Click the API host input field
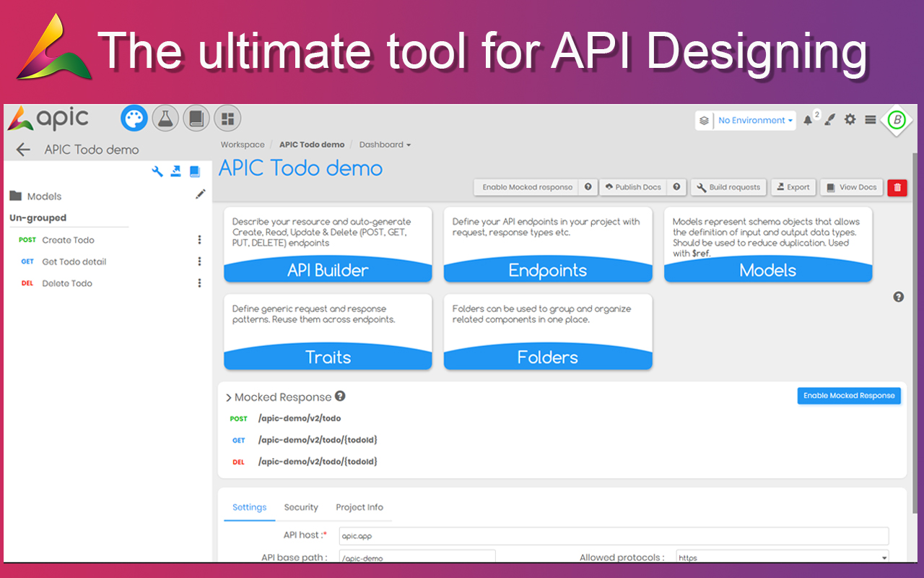Image resolution: width=924 pixels, height=578 pixels. 614,536
